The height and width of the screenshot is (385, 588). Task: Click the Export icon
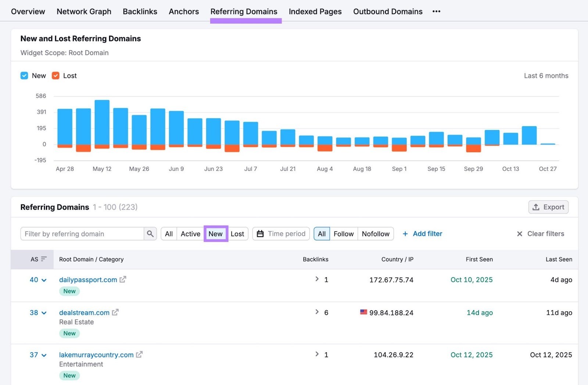coord(536,207)
